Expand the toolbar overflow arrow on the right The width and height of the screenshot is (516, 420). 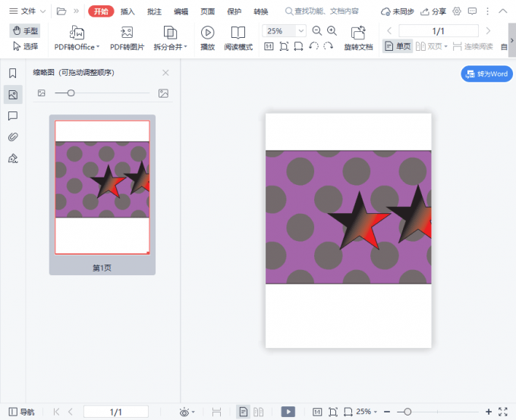pos(511,40)
